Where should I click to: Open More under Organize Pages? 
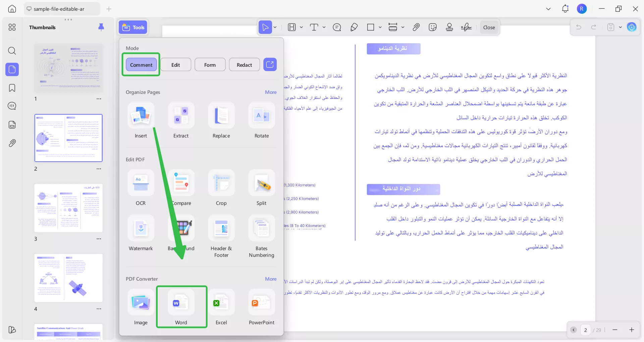point(271,92)
